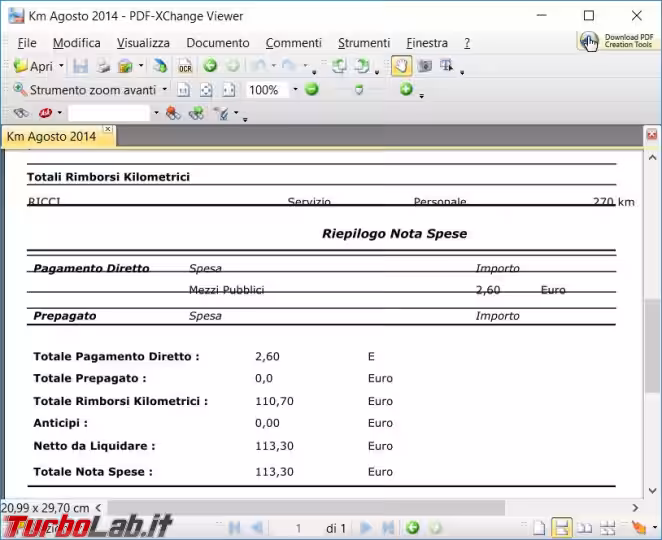The image size is (662, 540).
Task: Click the Apri open file button
Action: [x=33, y=66]
